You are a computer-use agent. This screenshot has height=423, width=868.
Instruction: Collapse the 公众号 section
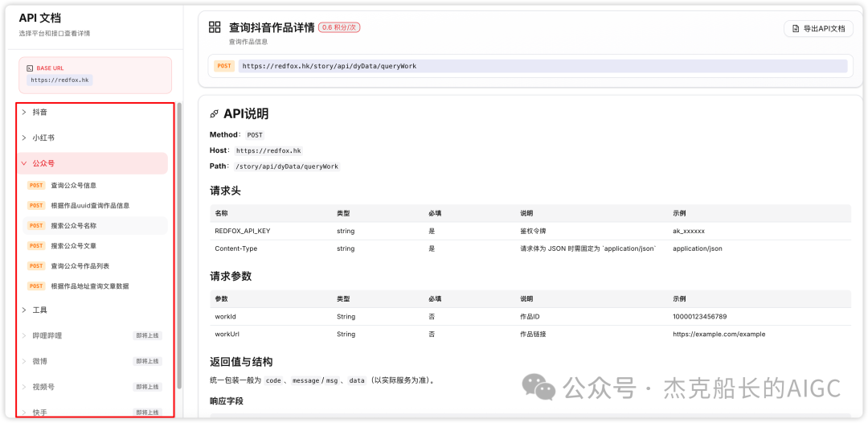[x=92, y=163]
